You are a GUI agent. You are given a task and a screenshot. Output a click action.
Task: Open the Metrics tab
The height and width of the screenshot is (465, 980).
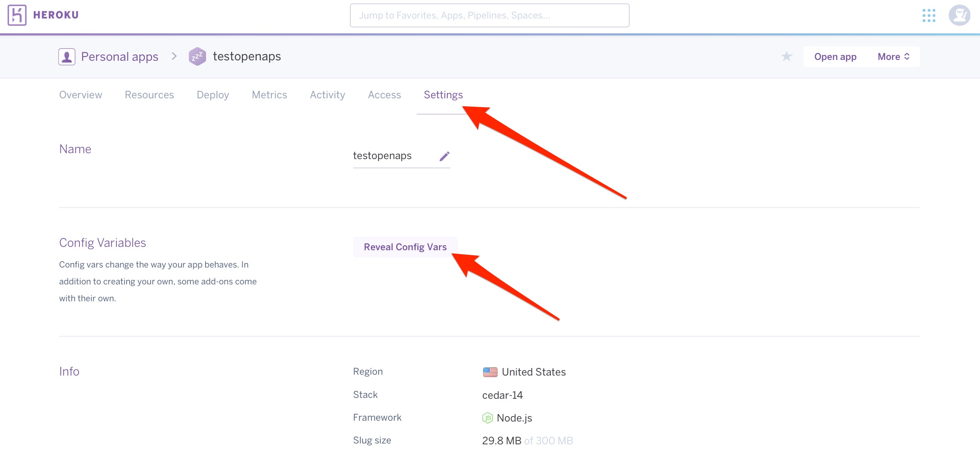click(269, 95)
